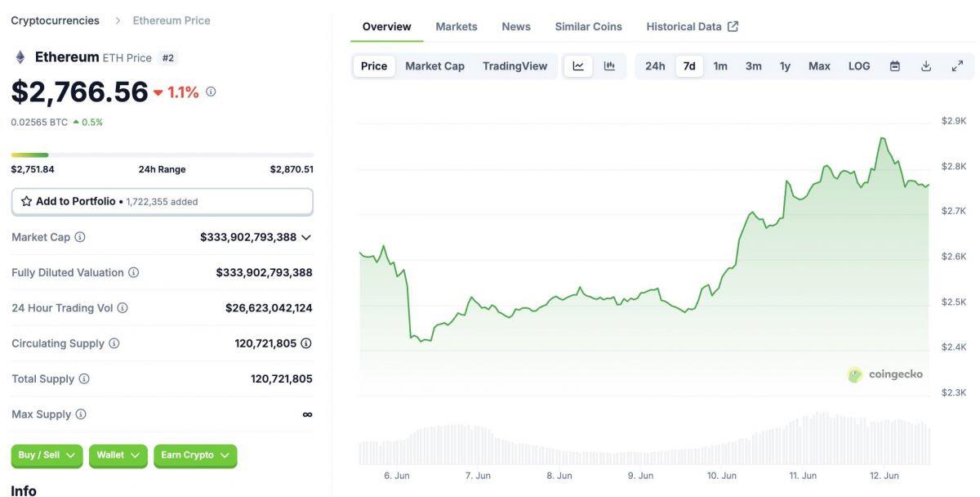980x497 pixels.
Task: Select the Price chart mode
Action: coord(374,66)
